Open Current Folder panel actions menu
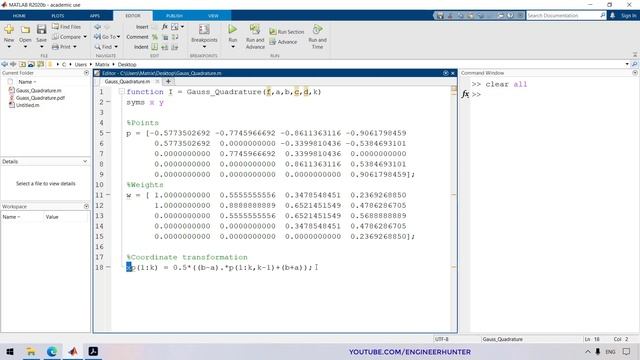This screenshot has width=640, height=360. pyautogui.click(x=86, y=73)
